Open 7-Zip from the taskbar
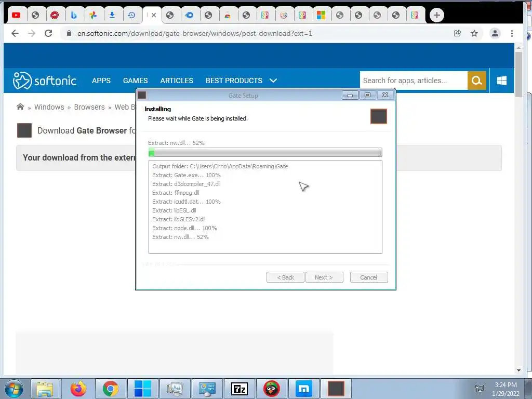The image size is (532, 399). click(239, 389)
